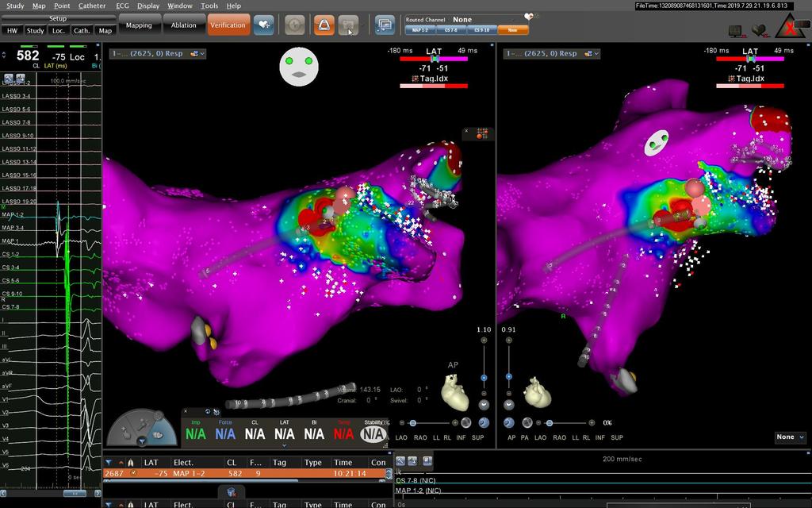The width and height of the screenshot is (812, 508).
Task: Open the Point menu
Action: [x=62, y=6]
